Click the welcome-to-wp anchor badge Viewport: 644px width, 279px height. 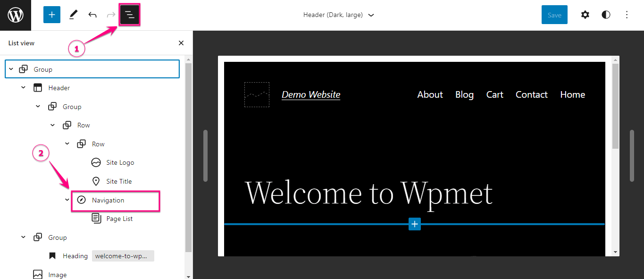tap(123, 256)
